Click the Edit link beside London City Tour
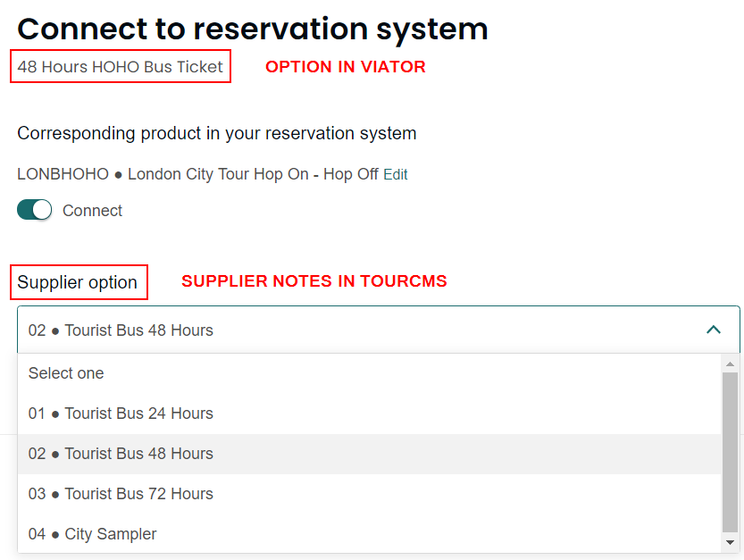 395,175
